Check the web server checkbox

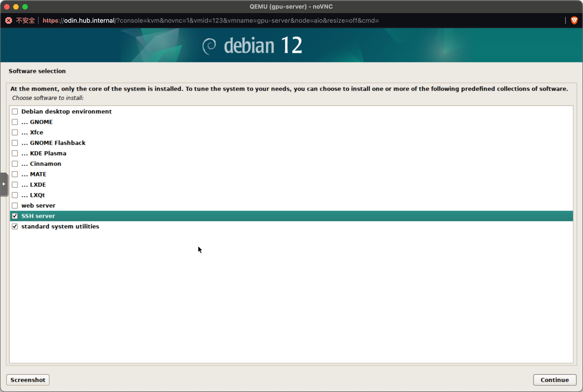point(15,206)
